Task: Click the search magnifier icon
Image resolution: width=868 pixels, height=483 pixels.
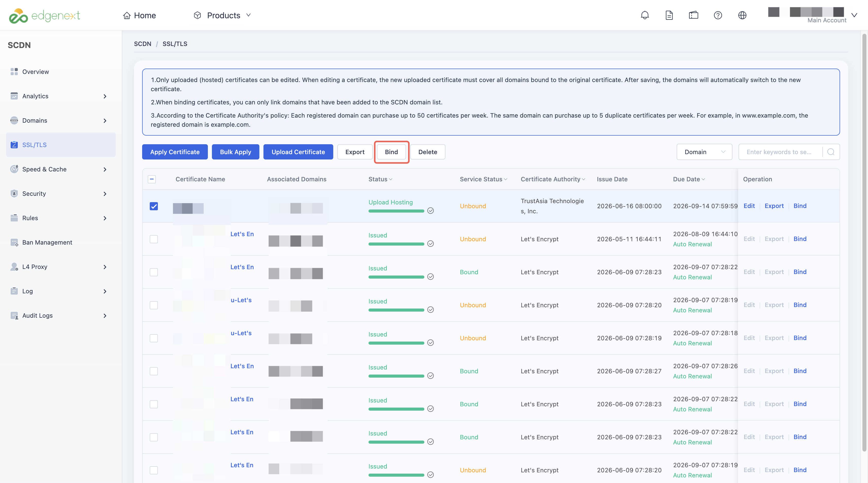Action: click(831, 152)
